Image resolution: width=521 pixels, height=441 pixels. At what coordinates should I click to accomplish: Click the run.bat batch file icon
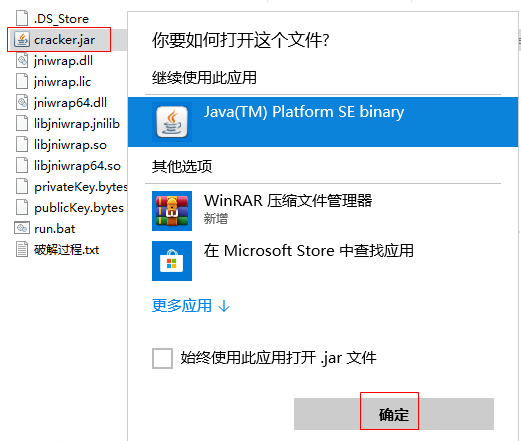22,229
